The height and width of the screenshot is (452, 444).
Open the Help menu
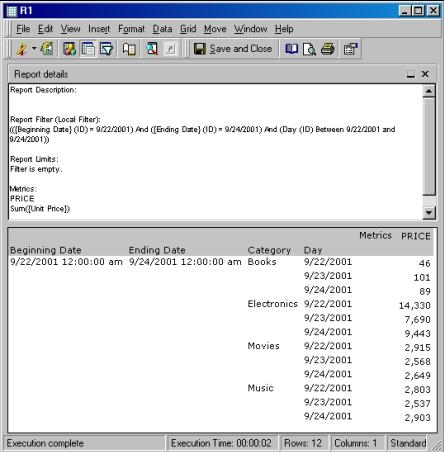[284, 29]
